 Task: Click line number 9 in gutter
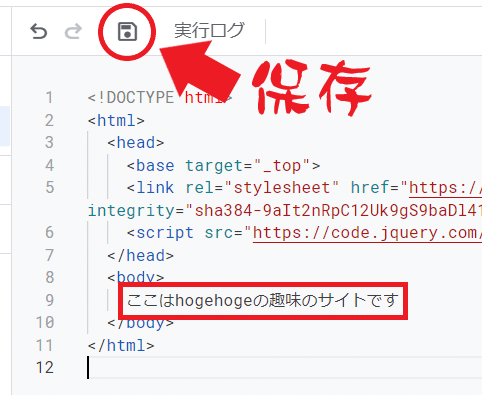point(50,300)
